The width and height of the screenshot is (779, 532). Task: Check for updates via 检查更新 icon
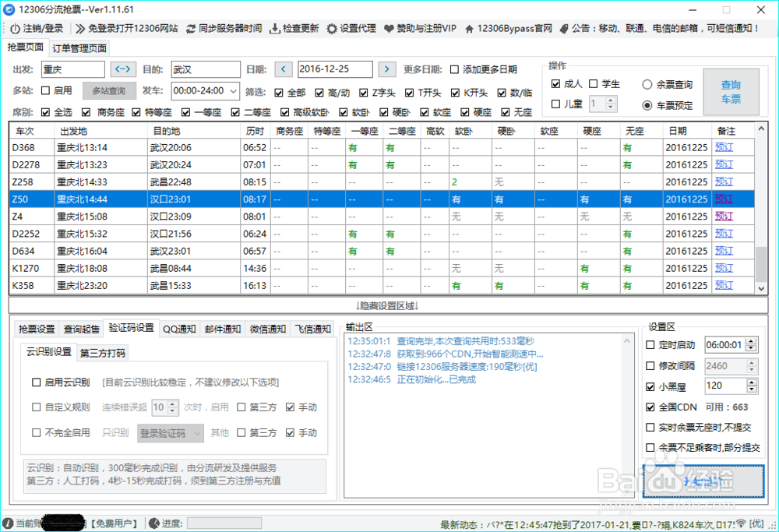[x=275, y=29]
